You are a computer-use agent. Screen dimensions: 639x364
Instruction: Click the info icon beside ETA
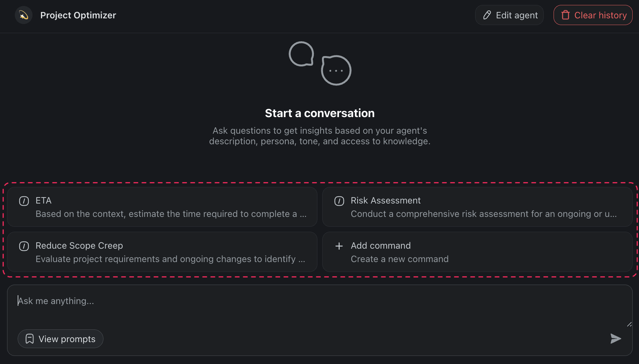(24, 201)
